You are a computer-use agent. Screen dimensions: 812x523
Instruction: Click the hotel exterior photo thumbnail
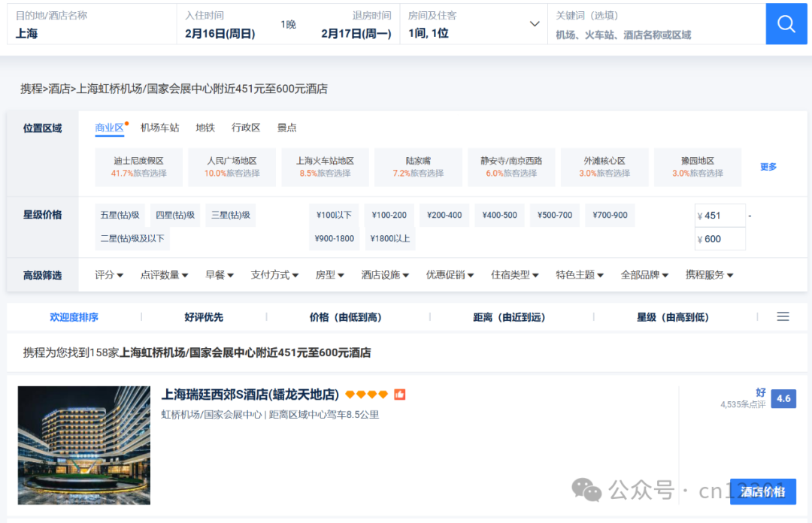(x=84, y=446)
